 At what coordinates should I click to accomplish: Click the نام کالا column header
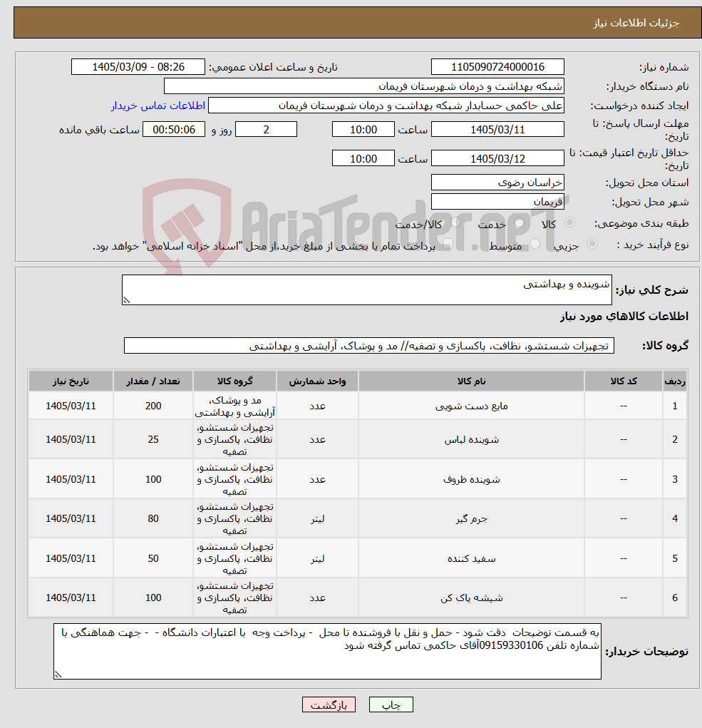click(x=471, y=381)
